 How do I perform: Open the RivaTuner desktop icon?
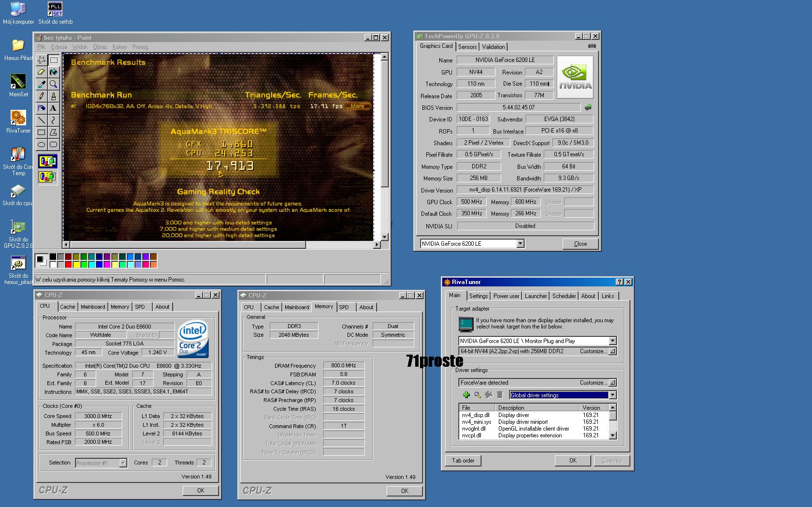pyautogui.click(x=18, y=121)
